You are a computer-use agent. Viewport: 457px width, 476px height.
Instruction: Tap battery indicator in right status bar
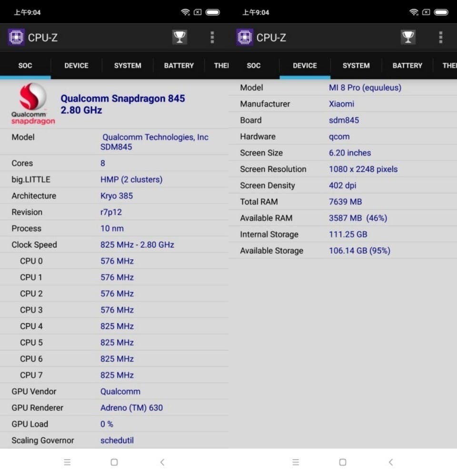click(x=441, y=12)
